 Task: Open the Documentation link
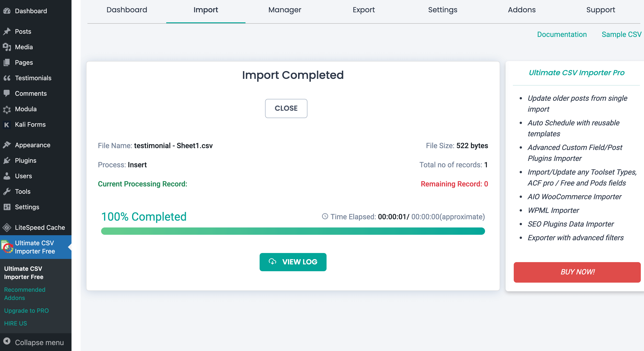562,34
